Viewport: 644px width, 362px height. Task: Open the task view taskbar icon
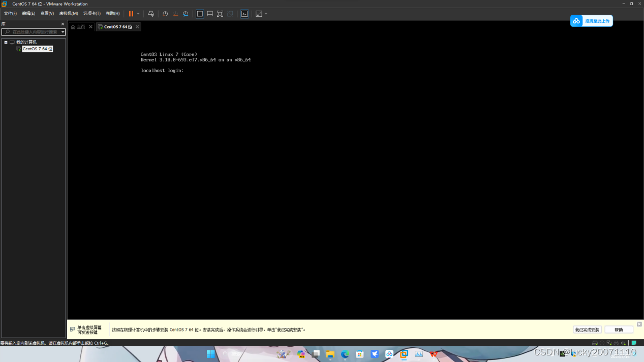pyautogui.click(x=316, y=354)
